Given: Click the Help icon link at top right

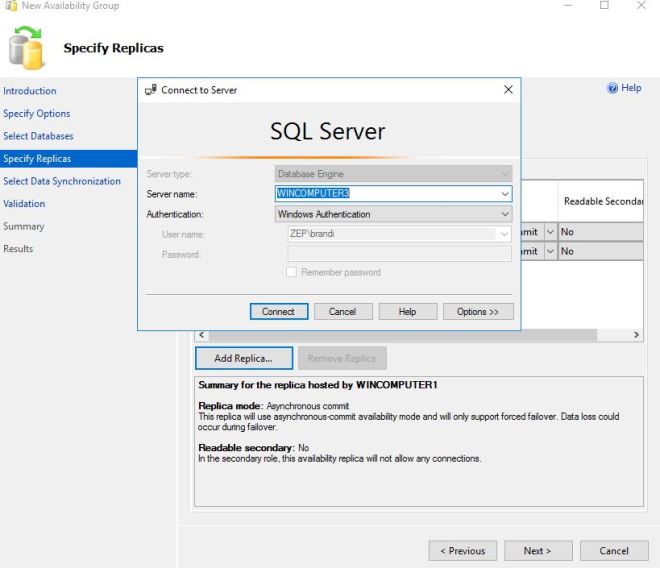Looking at the screenshot, I should pos(624,88).
